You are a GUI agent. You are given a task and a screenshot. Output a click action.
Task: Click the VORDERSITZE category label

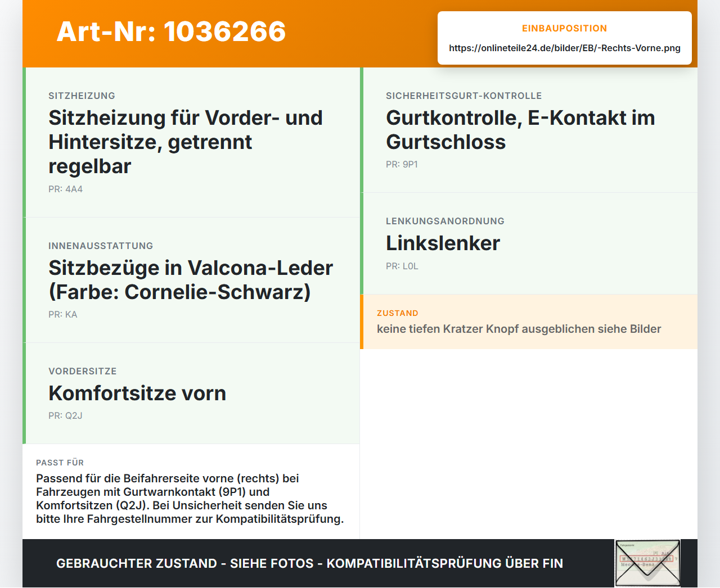(x=83, y=372)
